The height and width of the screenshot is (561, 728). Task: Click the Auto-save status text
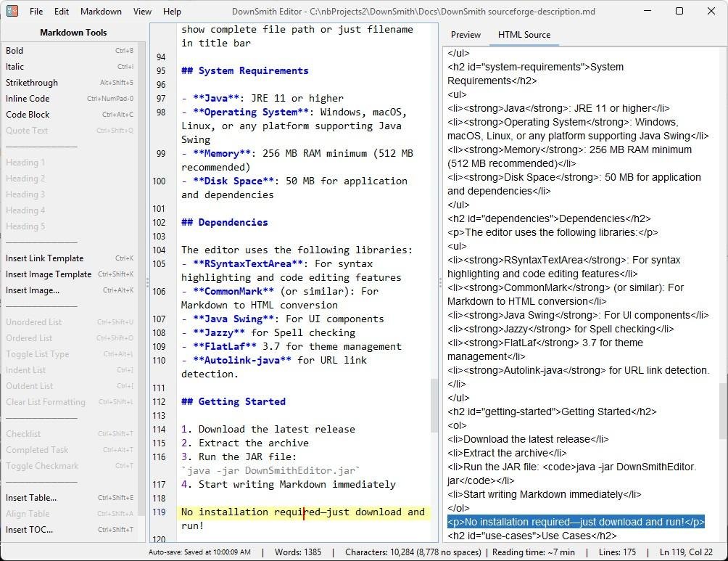tap(199, 552)
